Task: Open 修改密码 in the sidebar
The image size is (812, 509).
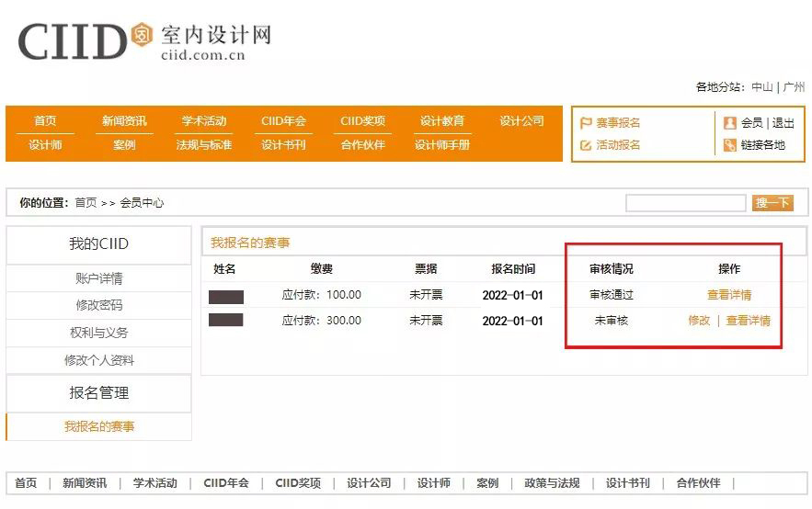Action: (x=99, y=305)
